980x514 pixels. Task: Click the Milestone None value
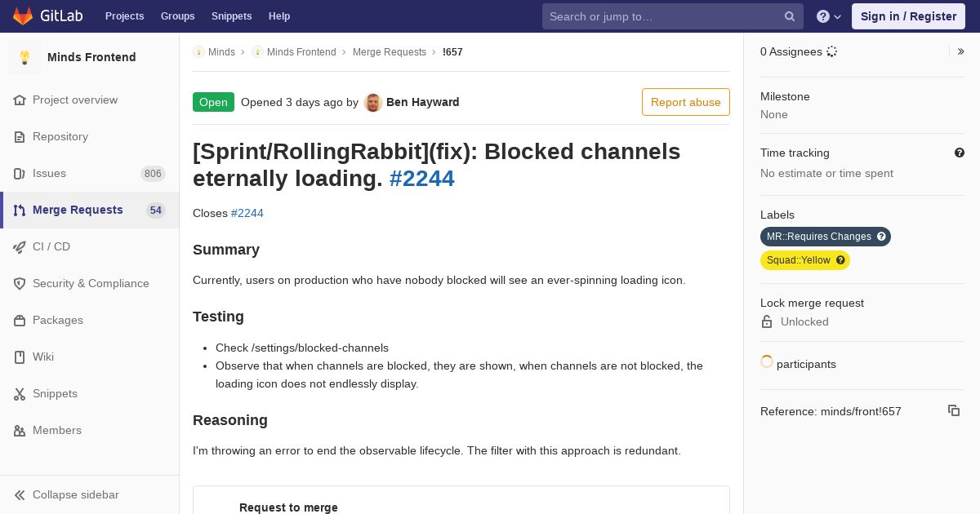(x=774, y=114)
